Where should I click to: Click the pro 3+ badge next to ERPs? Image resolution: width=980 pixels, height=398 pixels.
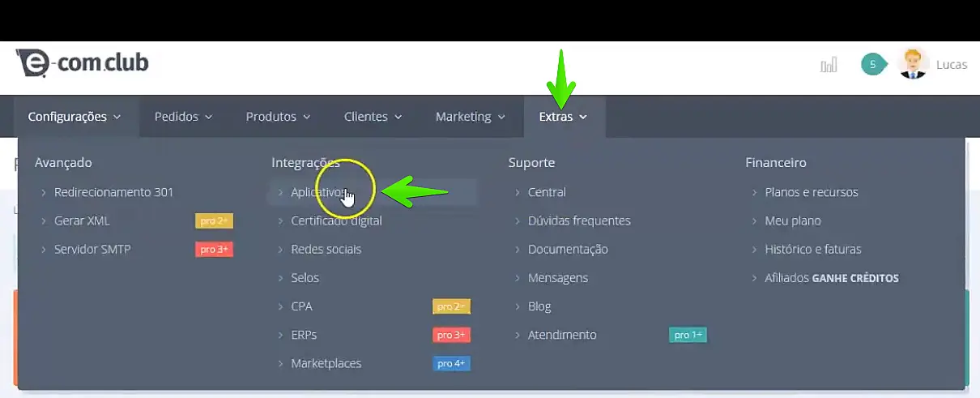[x=451, y=335]
